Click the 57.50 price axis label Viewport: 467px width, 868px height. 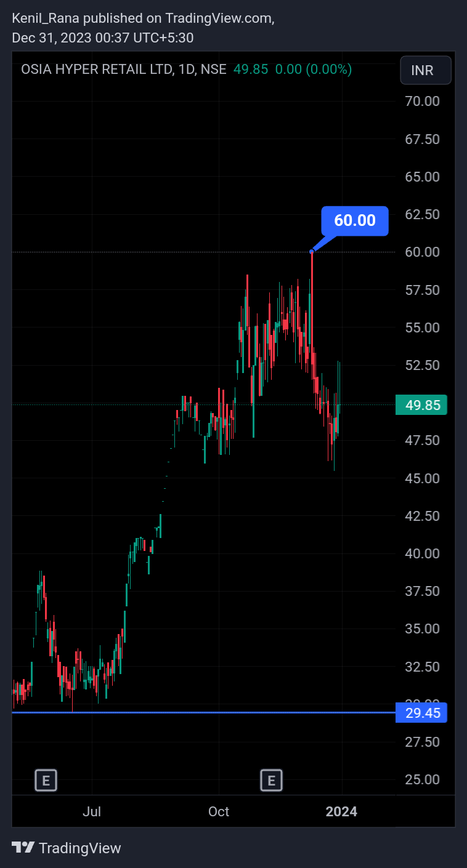[422, 290]
